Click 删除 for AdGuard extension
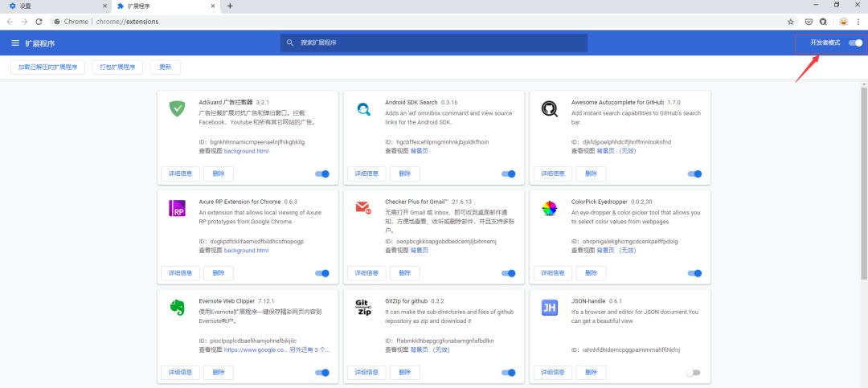The image size is (868, 388). pos(219,174)
